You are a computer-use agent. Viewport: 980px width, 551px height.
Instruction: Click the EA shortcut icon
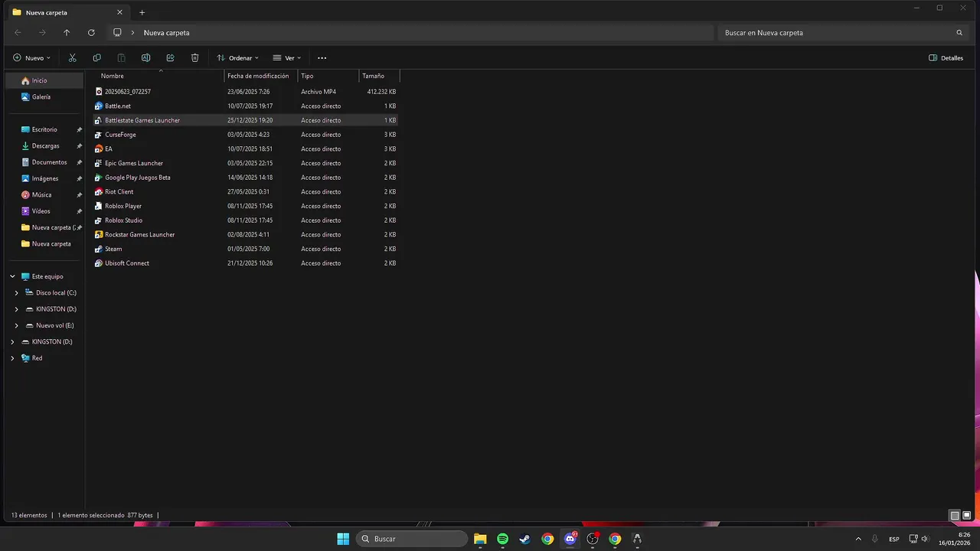99,148
